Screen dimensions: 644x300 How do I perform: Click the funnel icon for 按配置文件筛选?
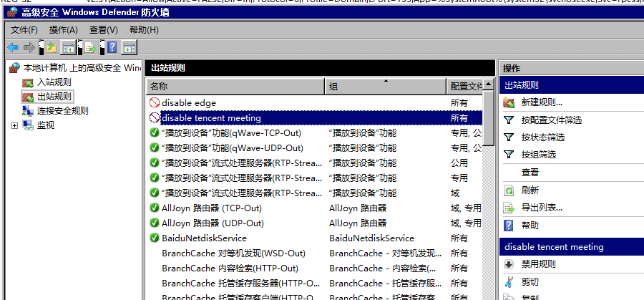(509, 120)
